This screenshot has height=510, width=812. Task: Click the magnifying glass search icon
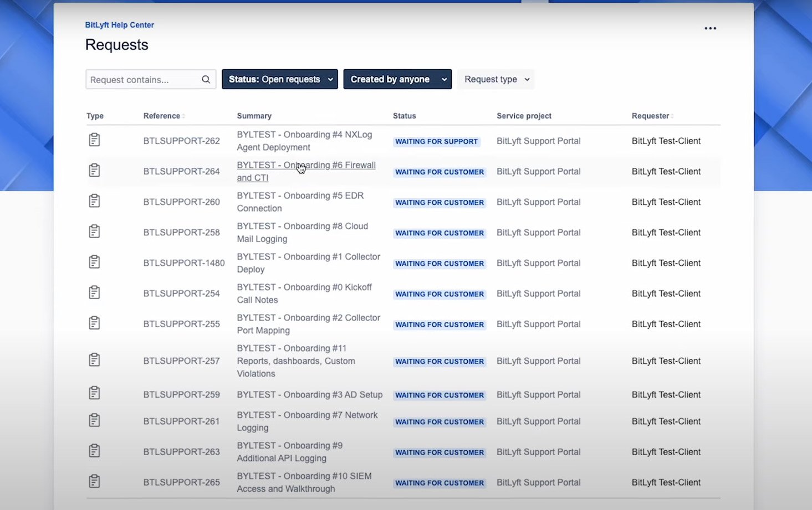click(206, 79)
